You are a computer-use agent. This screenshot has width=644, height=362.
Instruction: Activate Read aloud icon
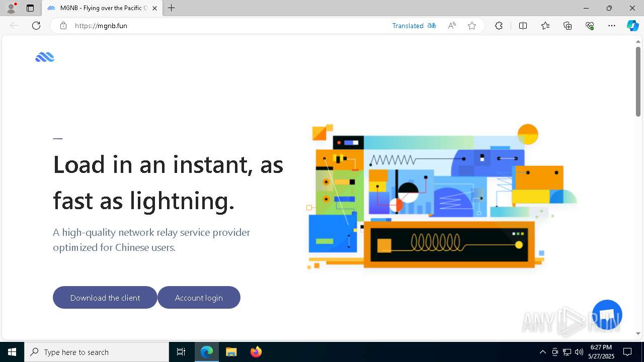coord(452,26)
